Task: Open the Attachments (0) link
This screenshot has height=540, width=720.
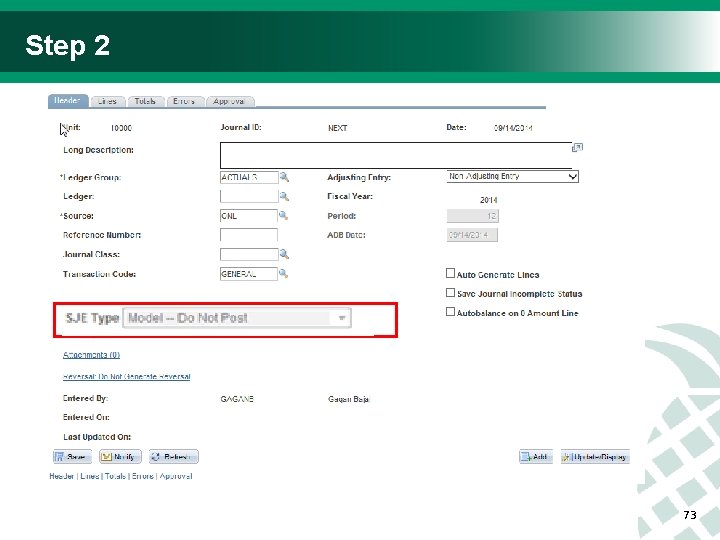Action: pyautogui.click(x=91, y=355)
